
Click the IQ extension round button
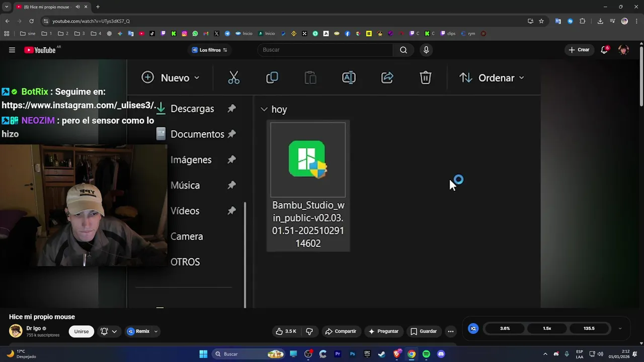point(473,328)
